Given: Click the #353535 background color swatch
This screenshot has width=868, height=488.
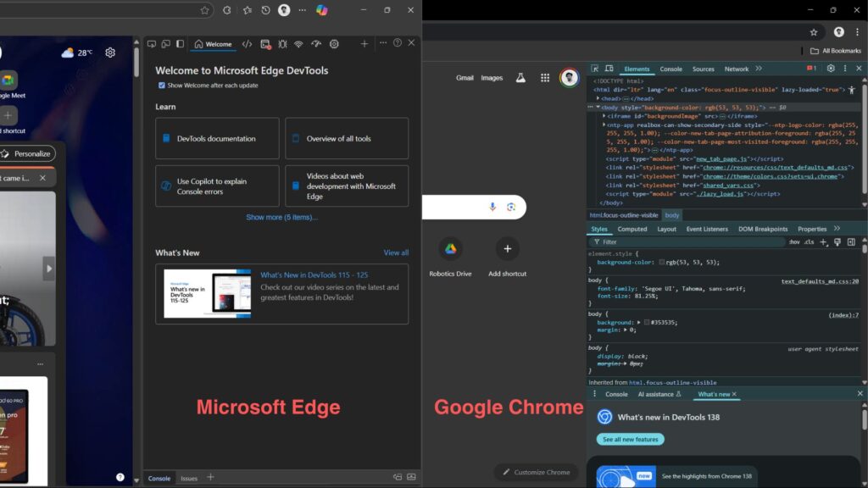Looking at the screenshot, I should pos(647,323).
